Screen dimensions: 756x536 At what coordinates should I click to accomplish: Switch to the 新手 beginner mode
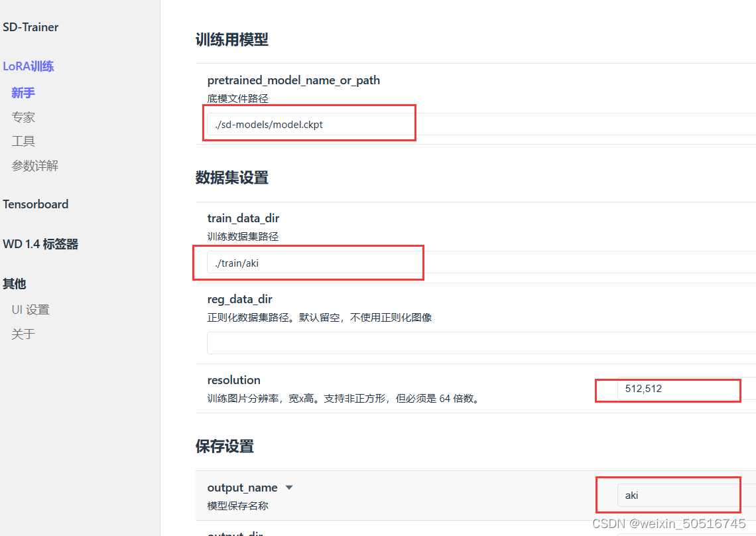(23, 93)
